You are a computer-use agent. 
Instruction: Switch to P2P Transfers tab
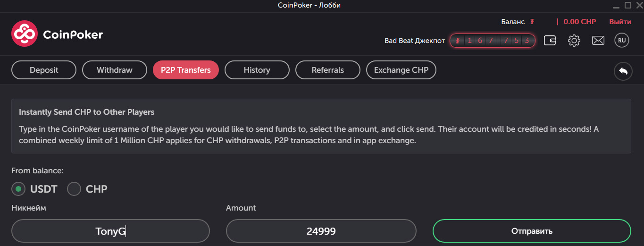coord(186,70)
